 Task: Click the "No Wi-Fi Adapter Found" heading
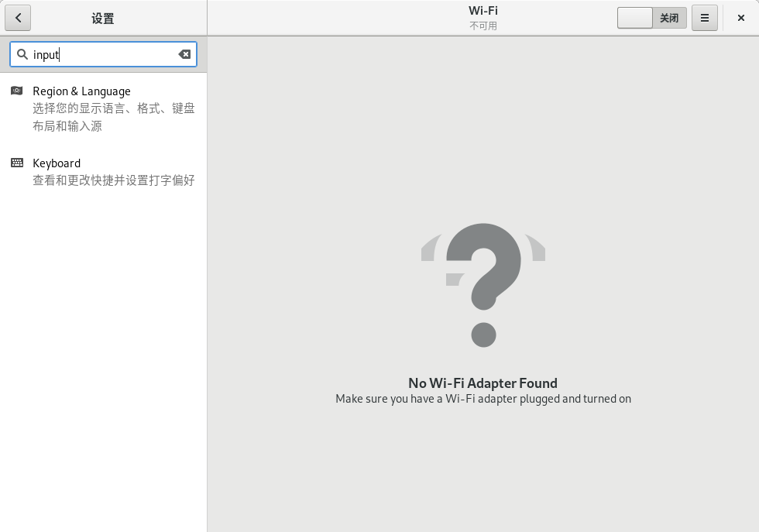483,383
